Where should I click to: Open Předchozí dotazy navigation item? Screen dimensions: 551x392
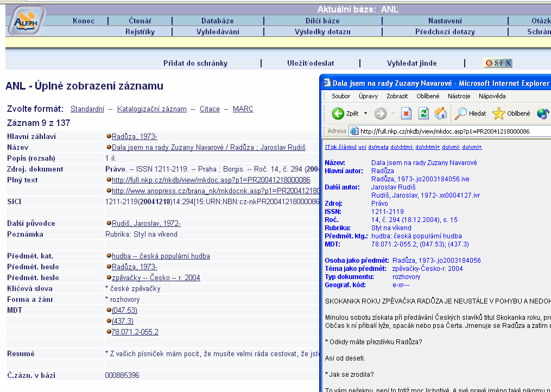[445, 31]
